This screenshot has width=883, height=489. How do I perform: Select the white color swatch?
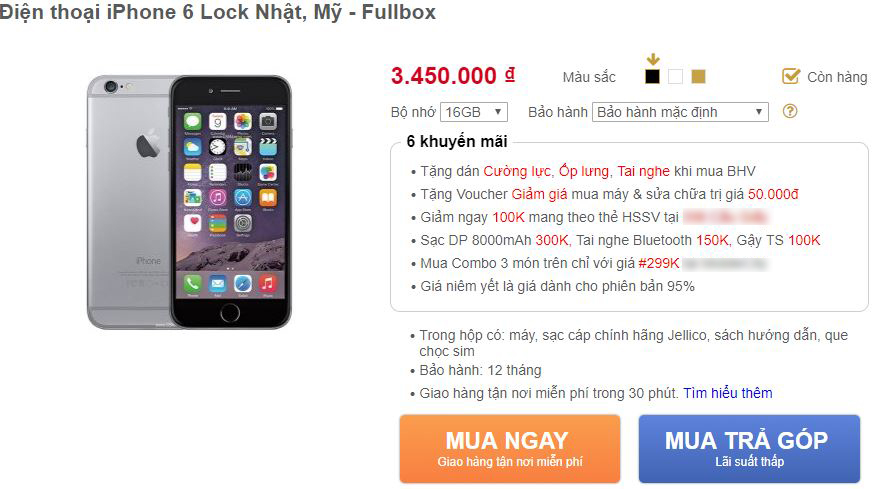(x=675, y=77)
